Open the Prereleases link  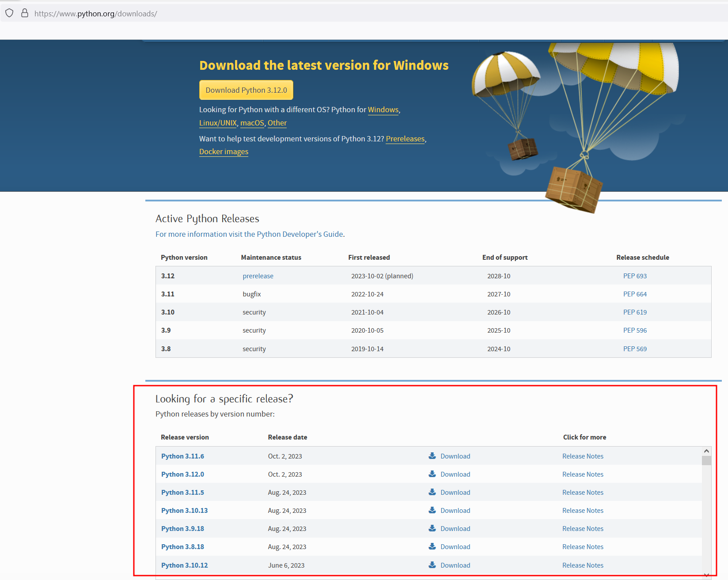point(405,139)
